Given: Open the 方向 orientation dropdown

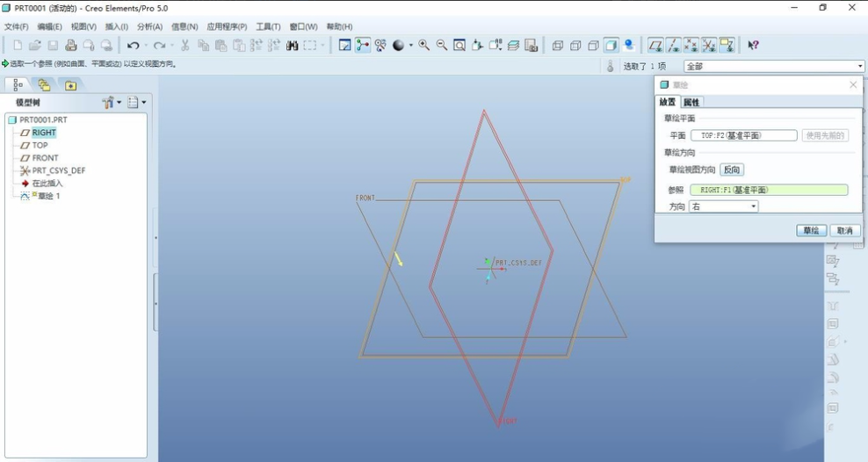Looking at the screenshot, I should pyautogui.click(x=724, y=206).
